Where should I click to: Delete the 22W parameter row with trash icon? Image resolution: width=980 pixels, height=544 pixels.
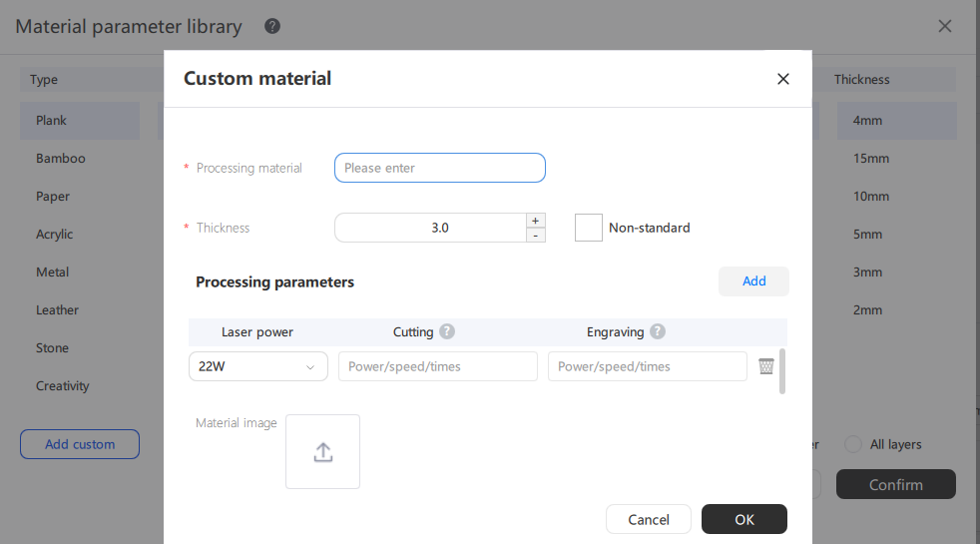[x=765, y=366]
